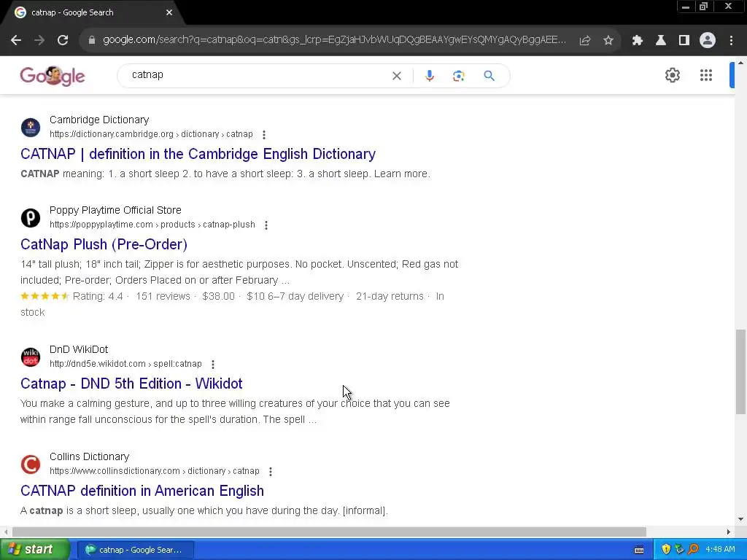The image size is (747, 560).
Task: Click the Cambridge Dictionary site name
Action: click(x=99, y=120)
